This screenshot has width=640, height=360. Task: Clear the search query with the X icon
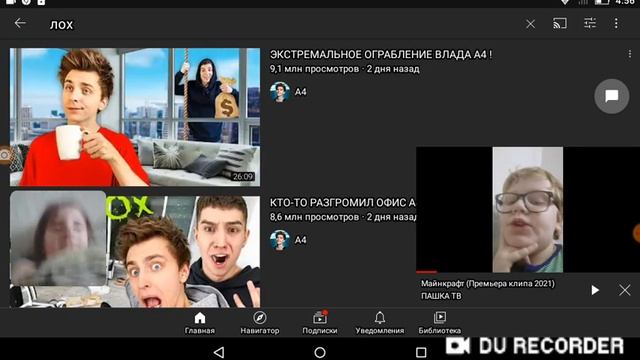(x=530, y=24)
